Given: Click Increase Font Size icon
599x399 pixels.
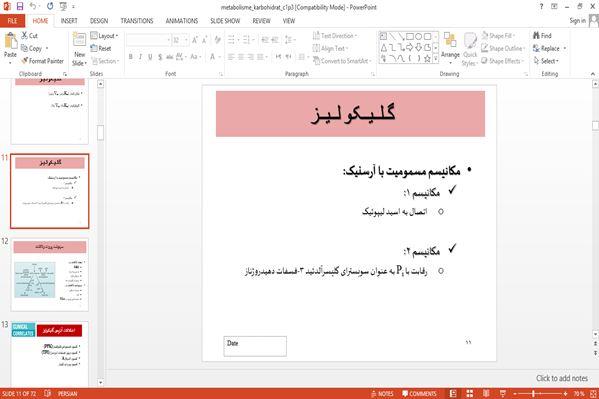Looking at the screenshot, I should click(x=195, y=40).
